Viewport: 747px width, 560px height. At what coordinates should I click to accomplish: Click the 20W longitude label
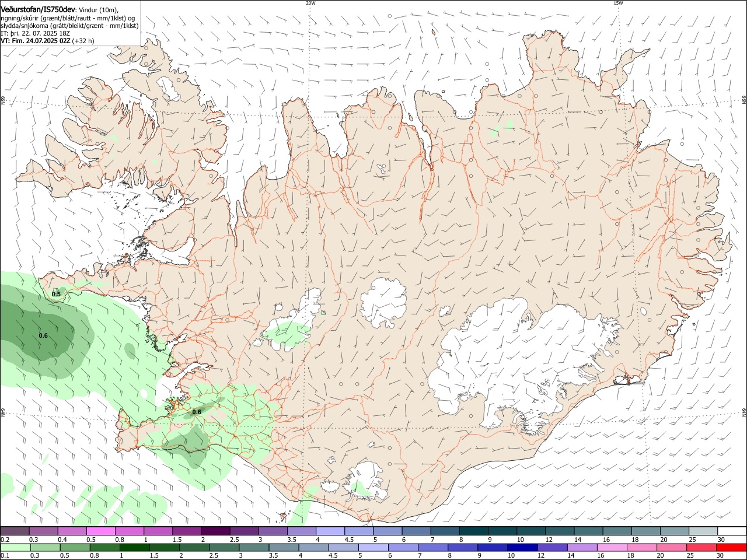point(310,3)
